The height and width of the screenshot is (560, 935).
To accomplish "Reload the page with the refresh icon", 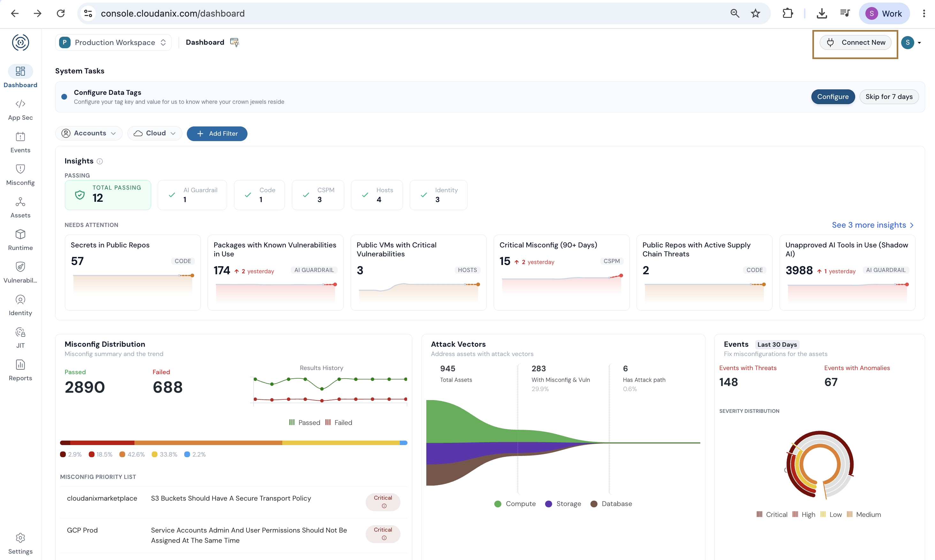I will coord(61,14).
